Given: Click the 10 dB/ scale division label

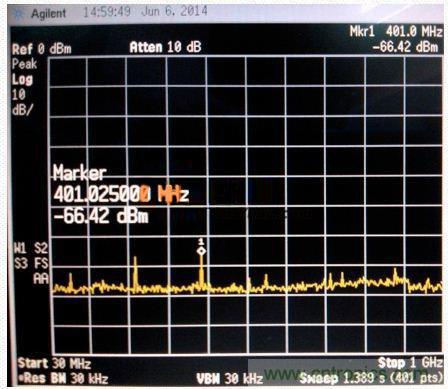Looking at the screenshot, I should point(22,102).
